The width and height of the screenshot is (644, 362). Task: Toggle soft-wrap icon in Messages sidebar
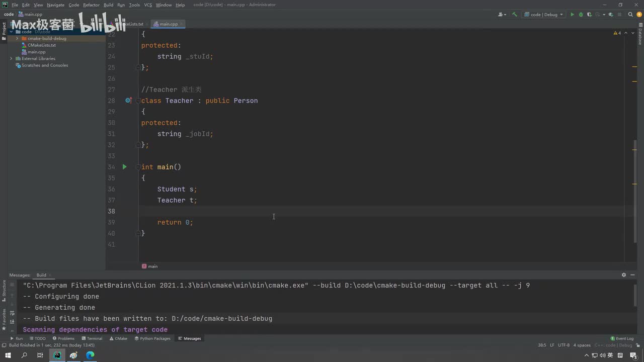click(12, 313)
